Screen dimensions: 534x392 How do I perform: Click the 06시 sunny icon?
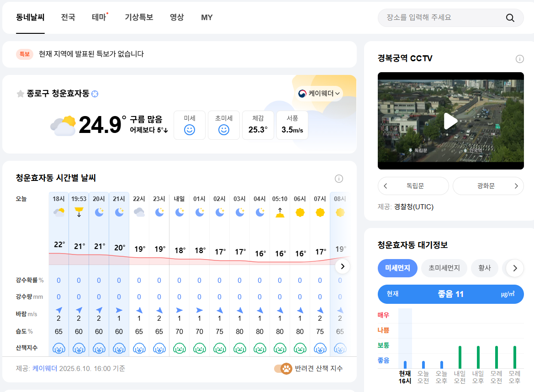[x=300, y=212]
